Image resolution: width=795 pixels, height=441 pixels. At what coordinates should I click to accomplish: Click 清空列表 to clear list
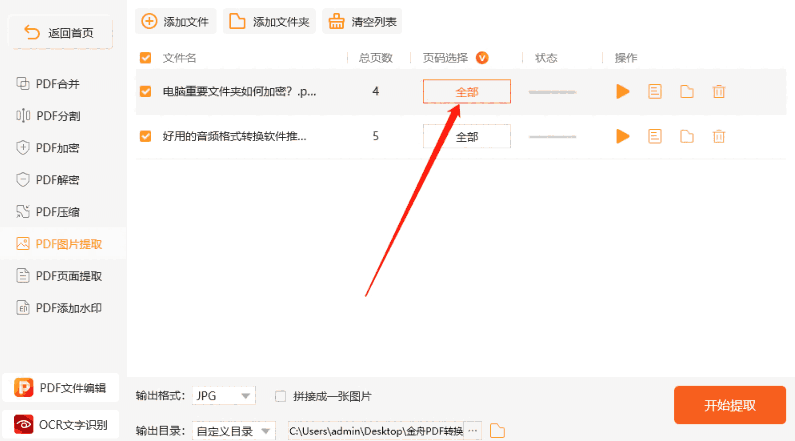362,21
